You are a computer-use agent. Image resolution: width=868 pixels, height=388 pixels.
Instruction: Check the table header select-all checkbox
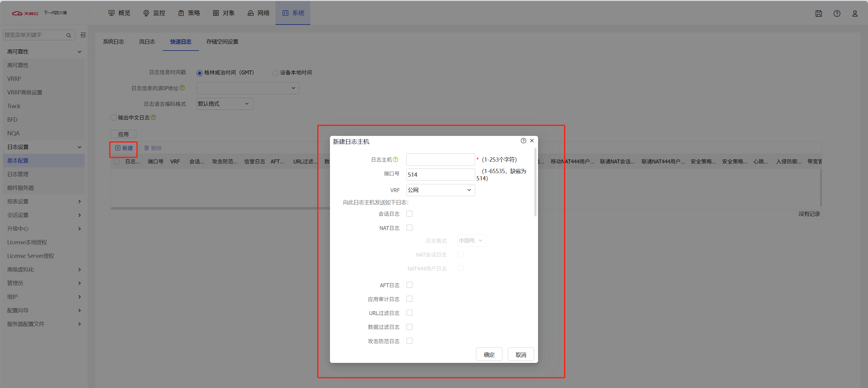click(x=117, y=161)
